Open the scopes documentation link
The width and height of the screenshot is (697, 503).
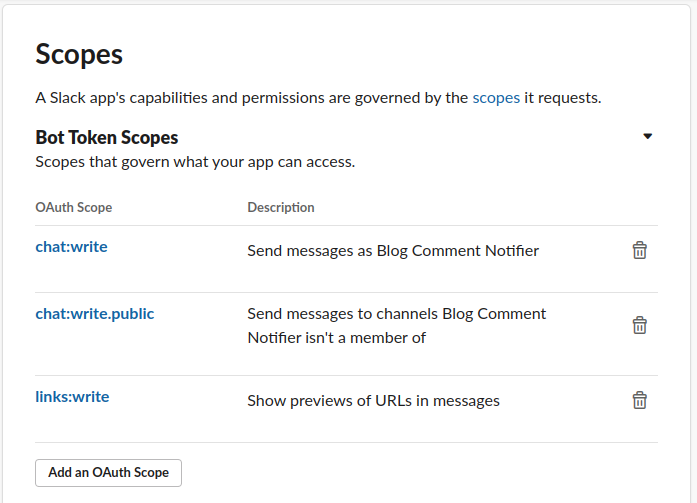496,98
